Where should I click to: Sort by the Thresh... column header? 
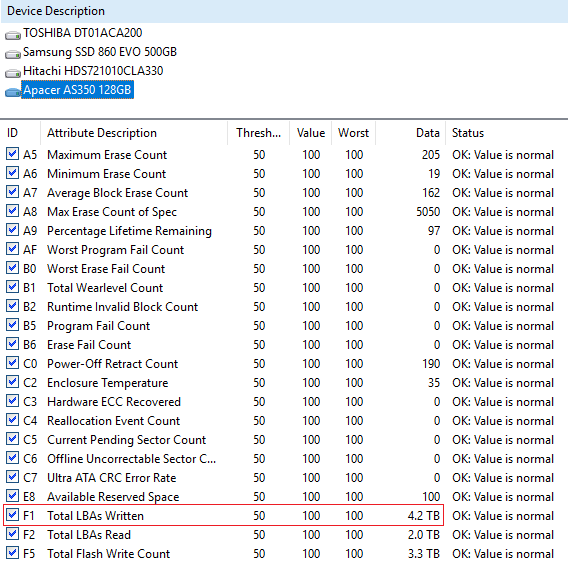[258, 133]
